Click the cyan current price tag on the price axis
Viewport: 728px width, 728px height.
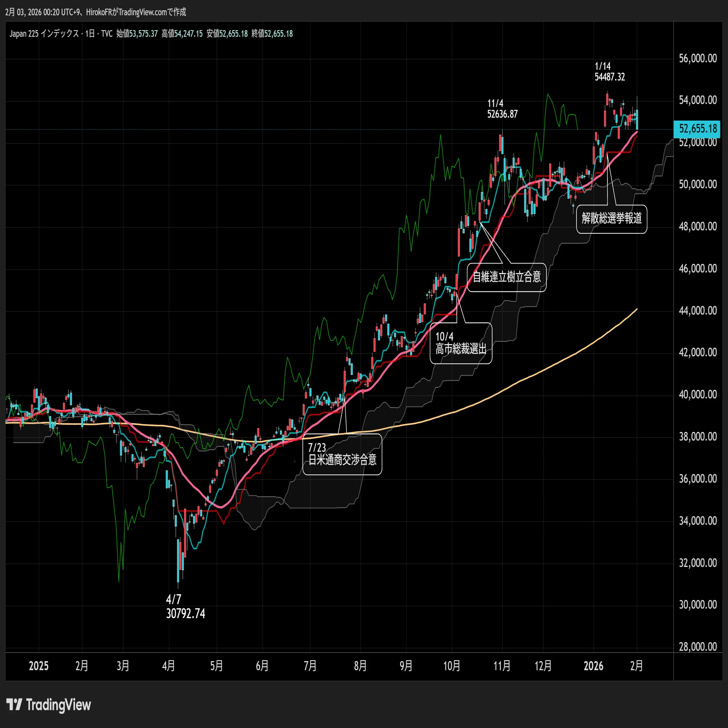click(x=697, y=129)
